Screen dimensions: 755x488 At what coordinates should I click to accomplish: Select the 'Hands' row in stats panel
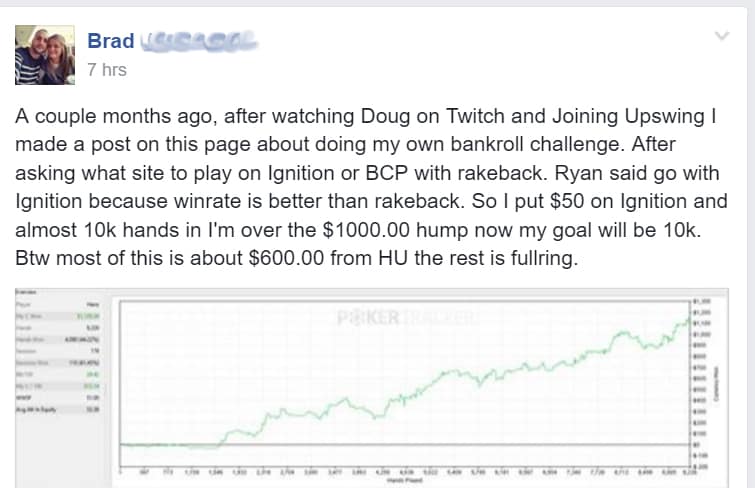(58, 328)
